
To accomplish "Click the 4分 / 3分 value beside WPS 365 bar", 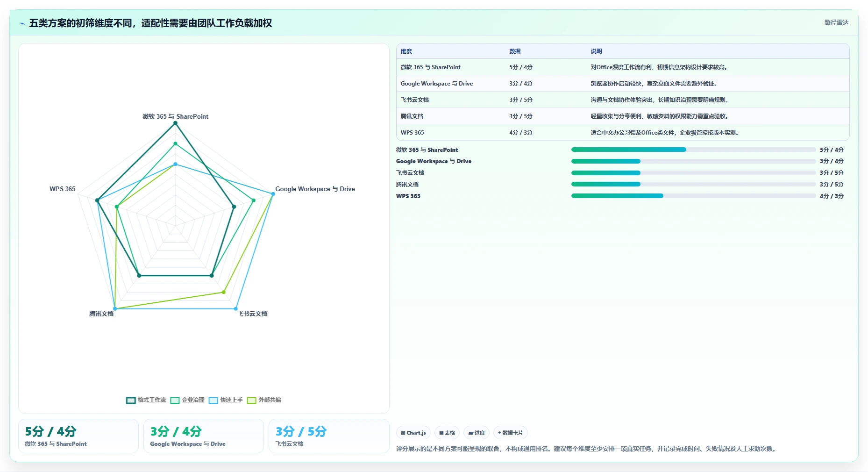I will coord(832,196).
